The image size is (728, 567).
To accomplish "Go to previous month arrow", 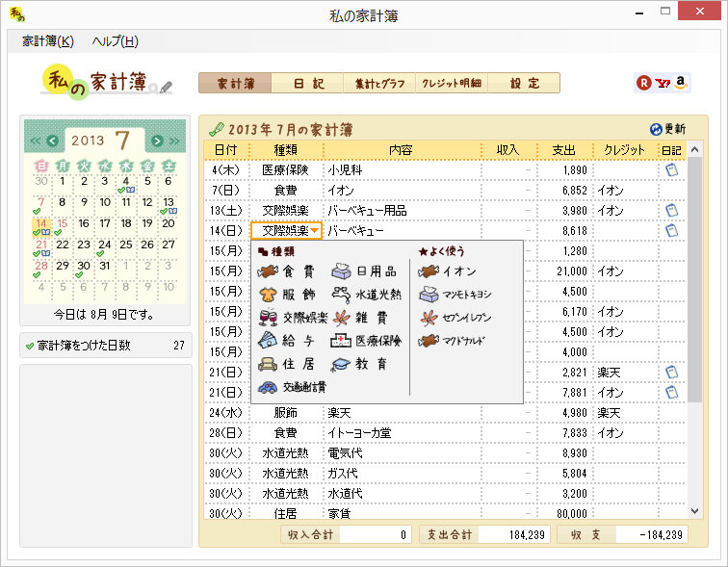I will coord(52,141).
